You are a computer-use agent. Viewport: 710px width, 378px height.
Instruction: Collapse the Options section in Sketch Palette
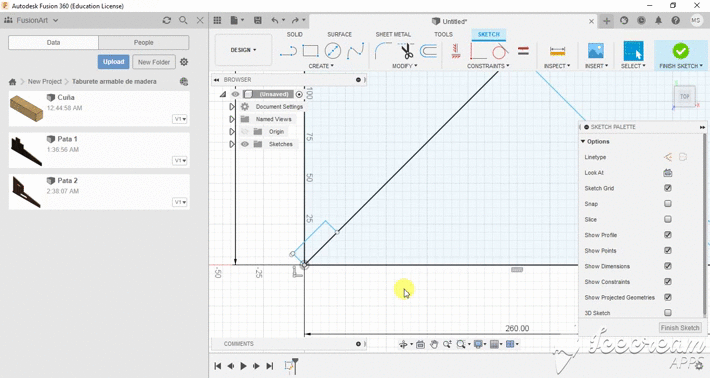coord(583,142)
